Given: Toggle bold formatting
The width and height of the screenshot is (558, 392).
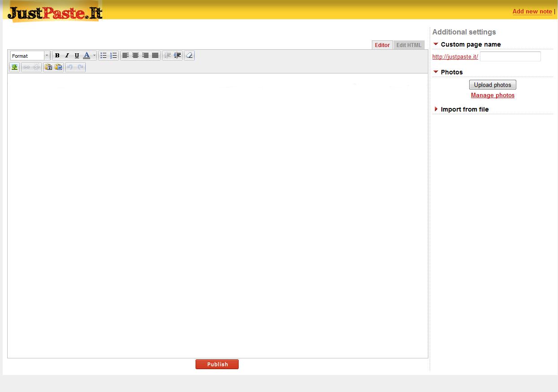Looking at the screenshot, I should 57,55.
